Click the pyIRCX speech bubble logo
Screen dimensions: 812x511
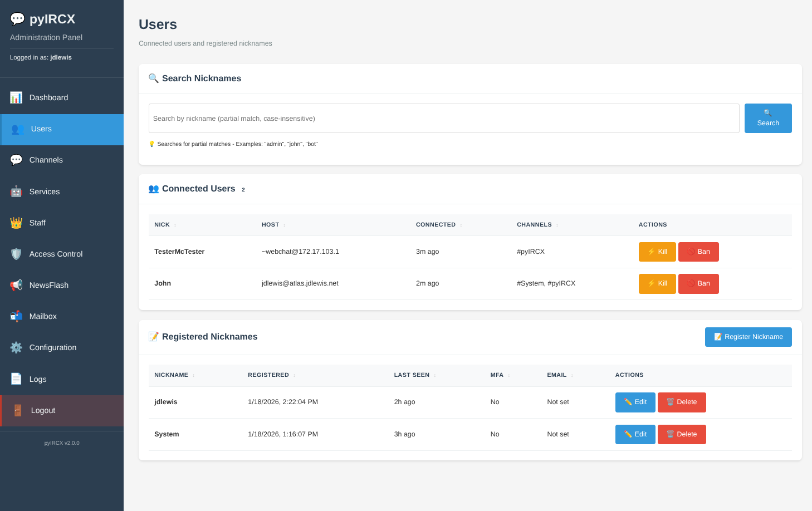pos(17,18)
